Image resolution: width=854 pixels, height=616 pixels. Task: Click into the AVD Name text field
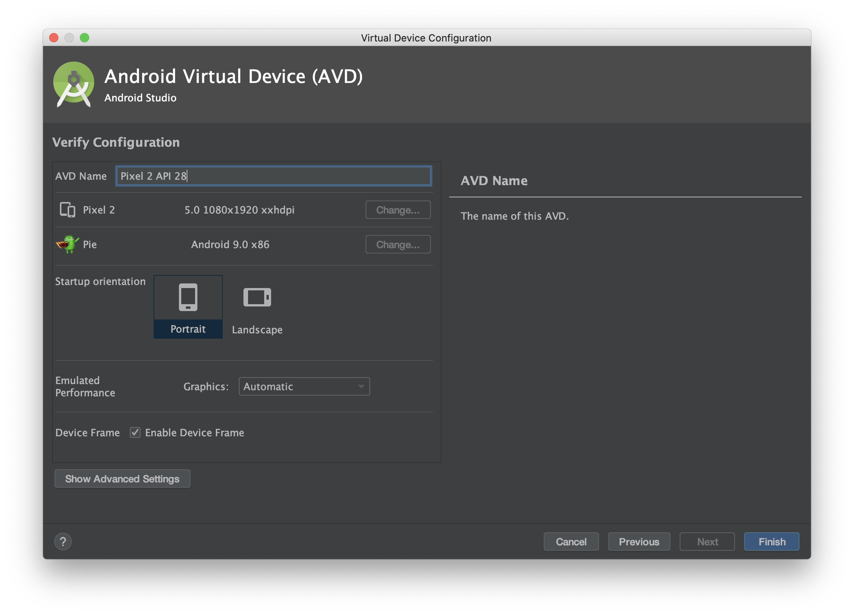(273, 176)
